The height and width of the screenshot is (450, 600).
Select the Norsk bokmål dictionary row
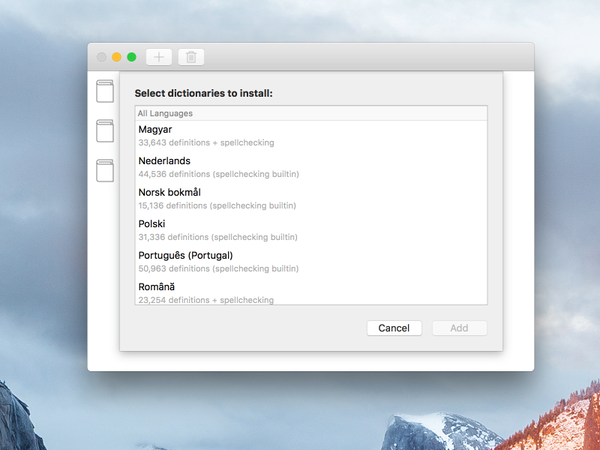311,199
